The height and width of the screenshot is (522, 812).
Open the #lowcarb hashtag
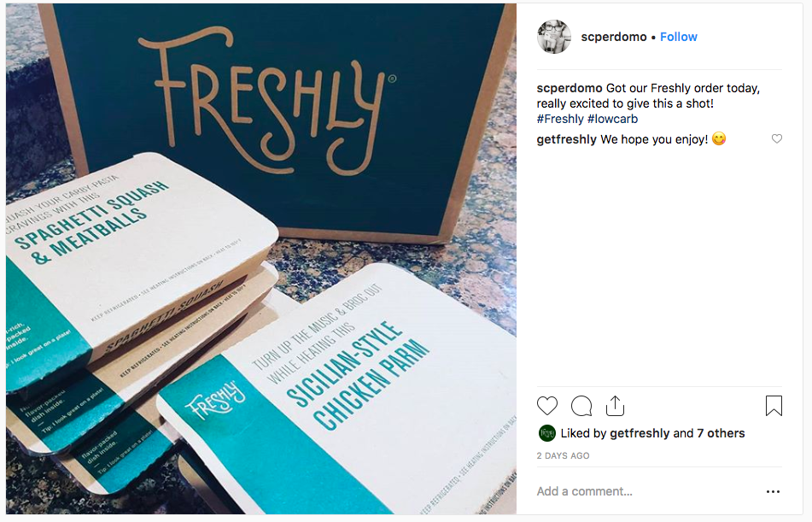[612, 119]
